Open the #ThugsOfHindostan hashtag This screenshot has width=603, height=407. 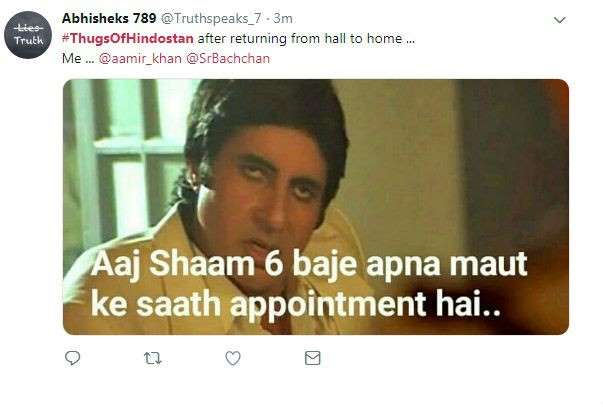[127, 38]
